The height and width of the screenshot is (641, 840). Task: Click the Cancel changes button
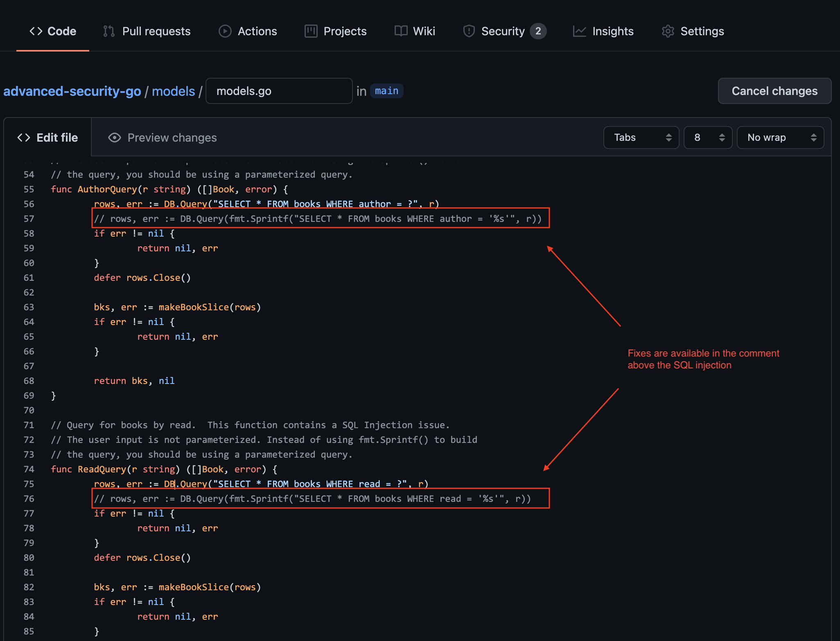click(774, 91)
